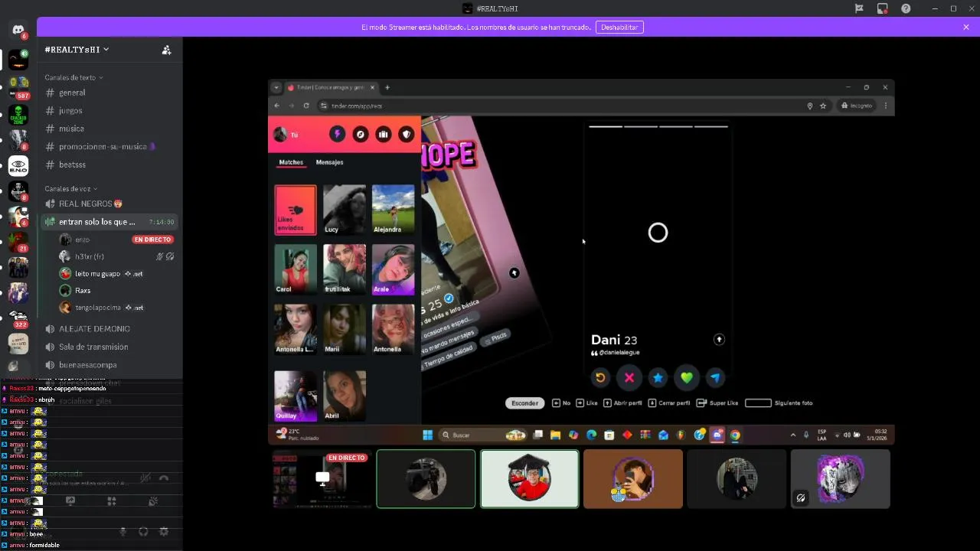Open the server icon with the 587 badge

point(18,86)
